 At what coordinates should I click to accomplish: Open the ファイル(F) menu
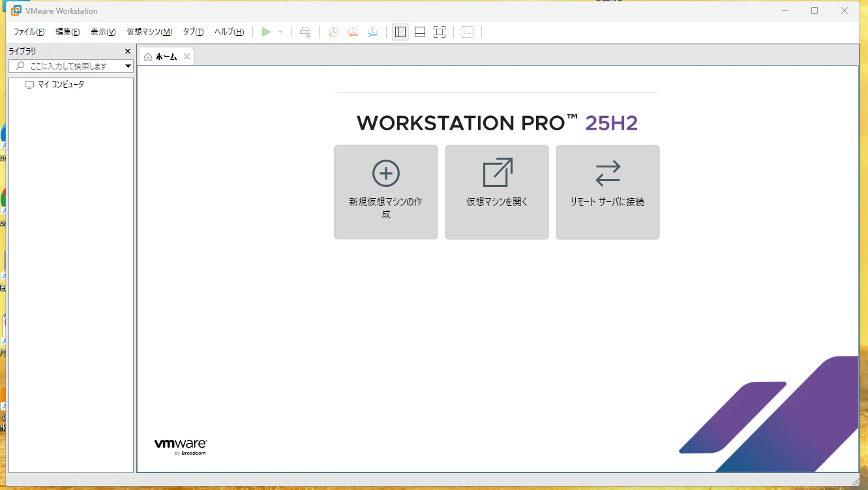point(29,32)
